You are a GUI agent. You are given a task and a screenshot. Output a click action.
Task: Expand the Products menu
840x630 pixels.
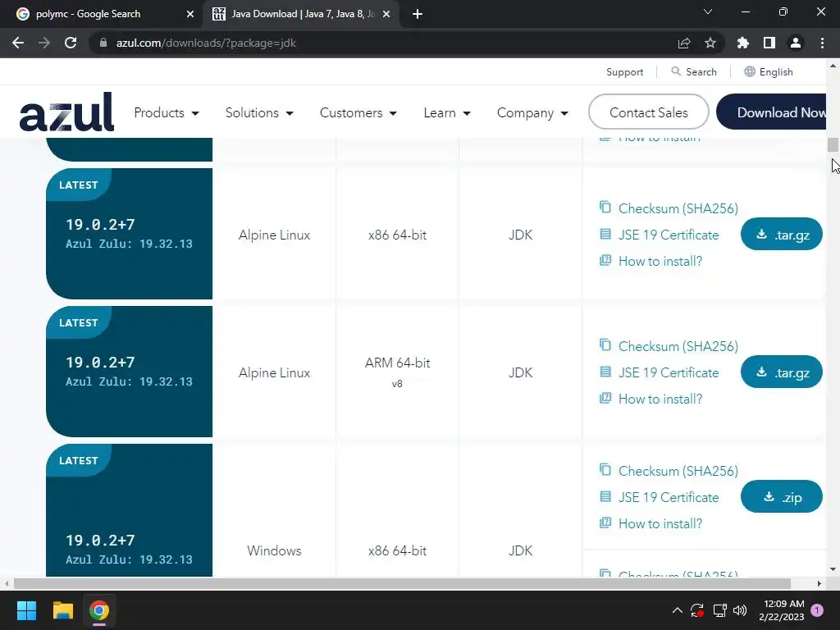pyautogui.click(x=167, y=112)
